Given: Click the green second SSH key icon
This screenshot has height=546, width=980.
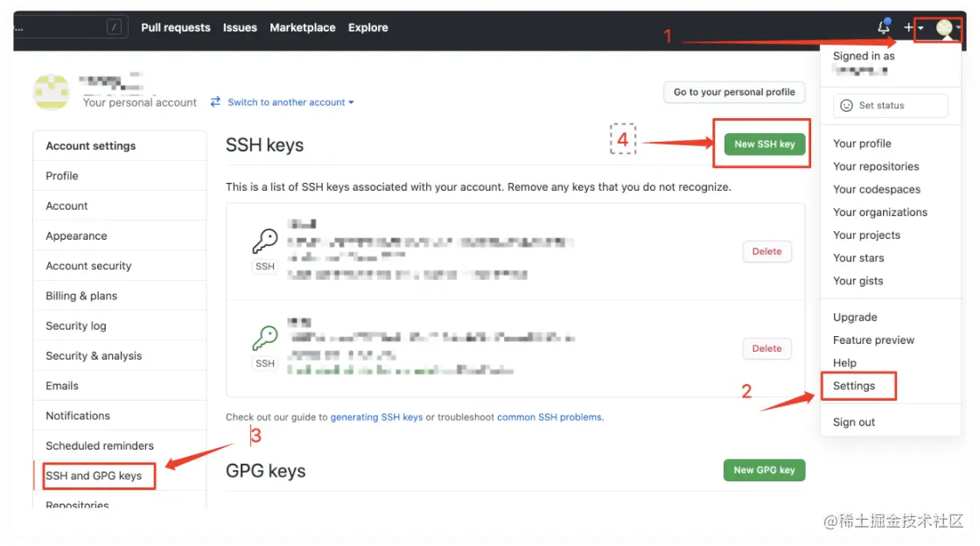Looking at the screenshot, I should tap(265, 339).
